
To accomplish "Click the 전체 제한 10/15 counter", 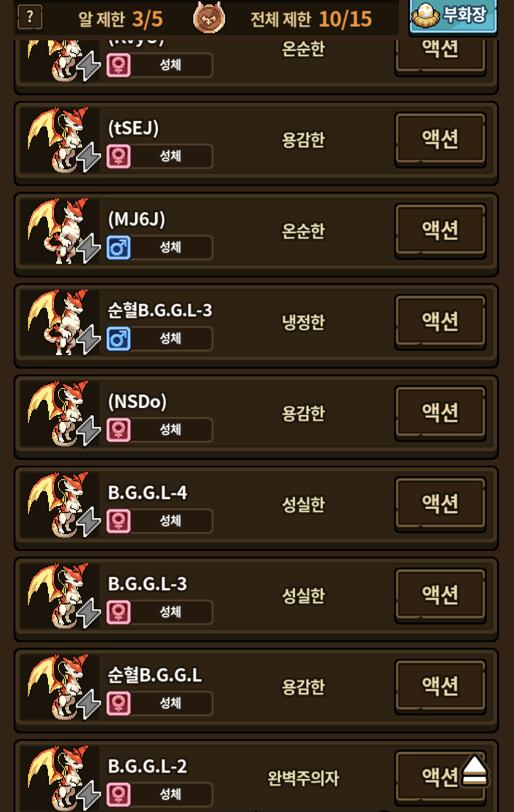I will (311, 19).
